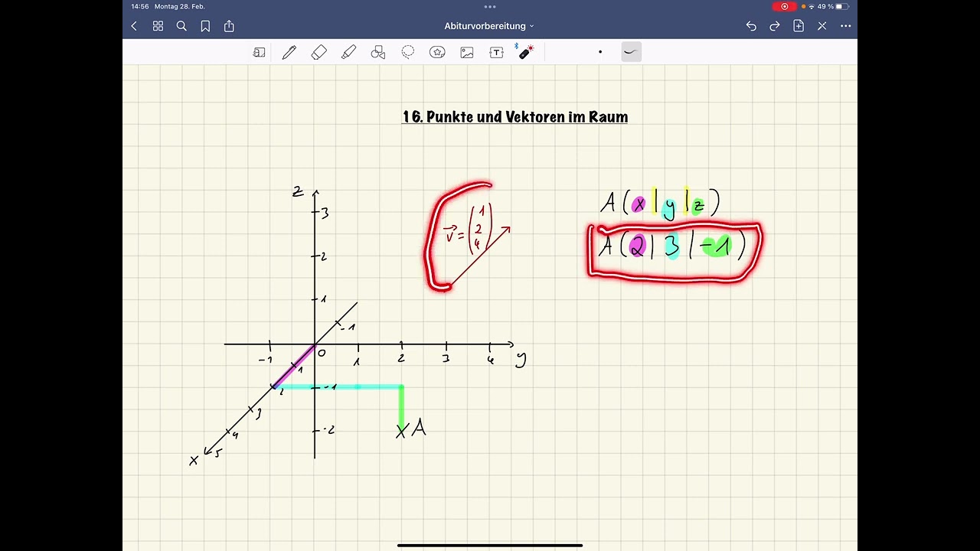Select the Image insert tool
Image resolution: width=980 pixels, height=551 pixels.
(467, 52)
